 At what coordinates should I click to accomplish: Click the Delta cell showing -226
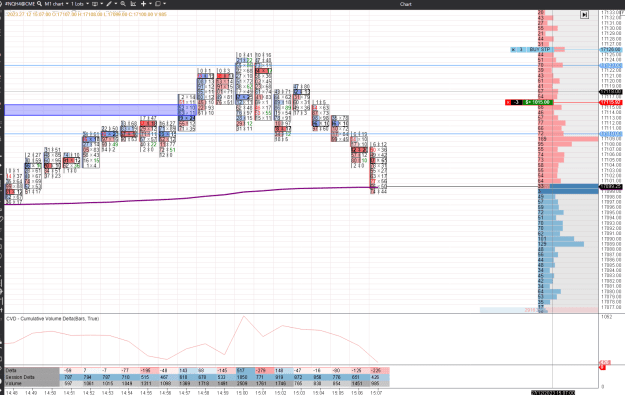(379, 370)
